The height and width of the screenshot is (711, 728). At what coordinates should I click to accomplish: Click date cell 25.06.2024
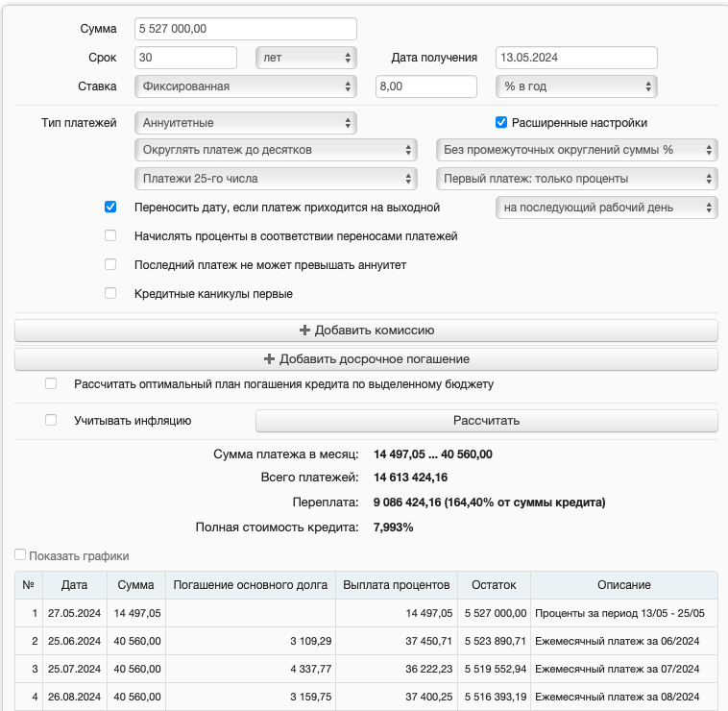(x=74, y=641)
